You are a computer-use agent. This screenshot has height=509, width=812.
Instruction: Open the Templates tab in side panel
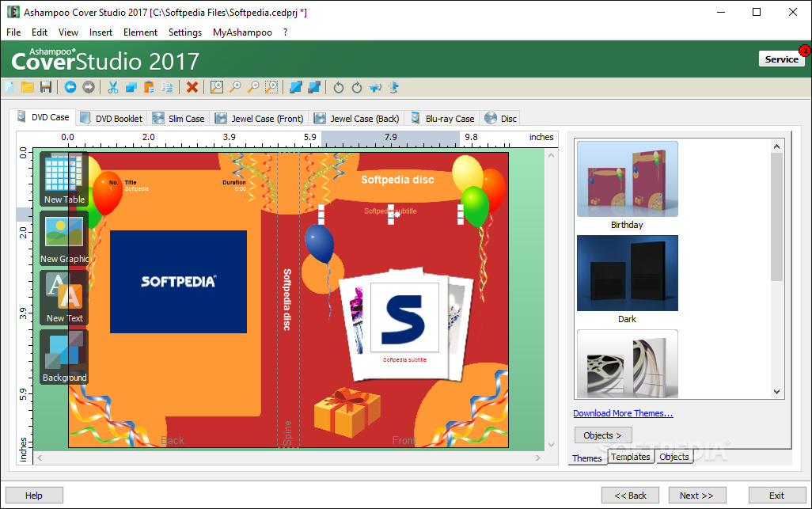(x=630, y=457)
